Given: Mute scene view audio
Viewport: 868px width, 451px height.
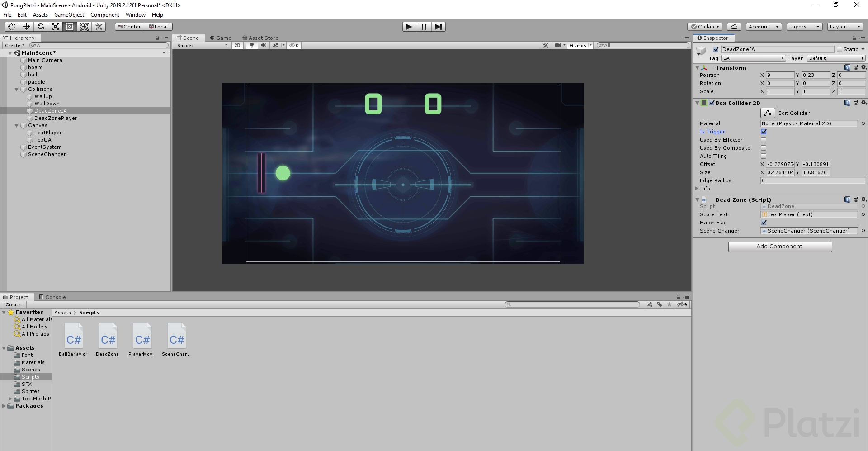Looking at the screenshot, I should (x=264, y=45).
